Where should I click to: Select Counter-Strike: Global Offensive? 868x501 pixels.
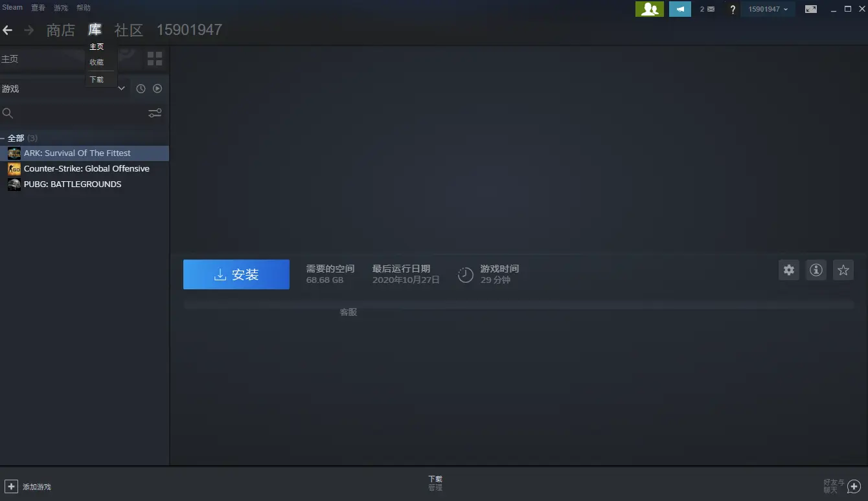click(x=84, y=169)
